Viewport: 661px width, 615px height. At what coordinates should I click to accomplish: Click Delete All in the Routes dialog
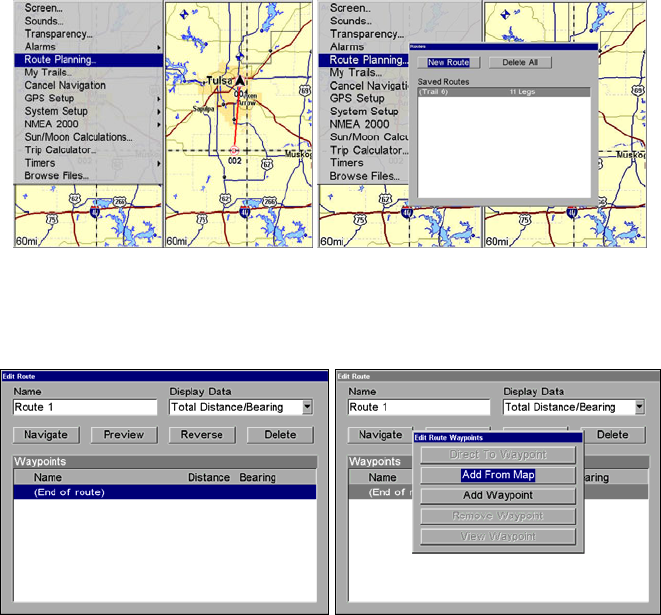click(x=520, y=62)
